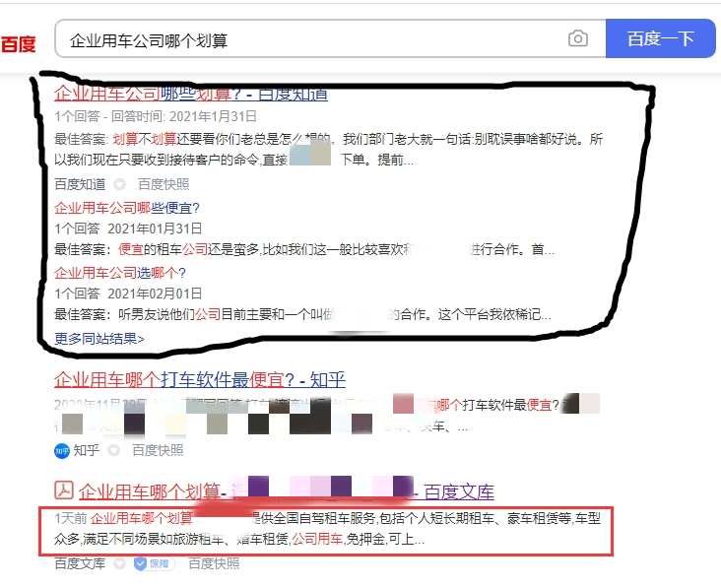Click the Baidu logo
Image resolution: width=721 pixels, height=588 pixels.
(19, 44)
